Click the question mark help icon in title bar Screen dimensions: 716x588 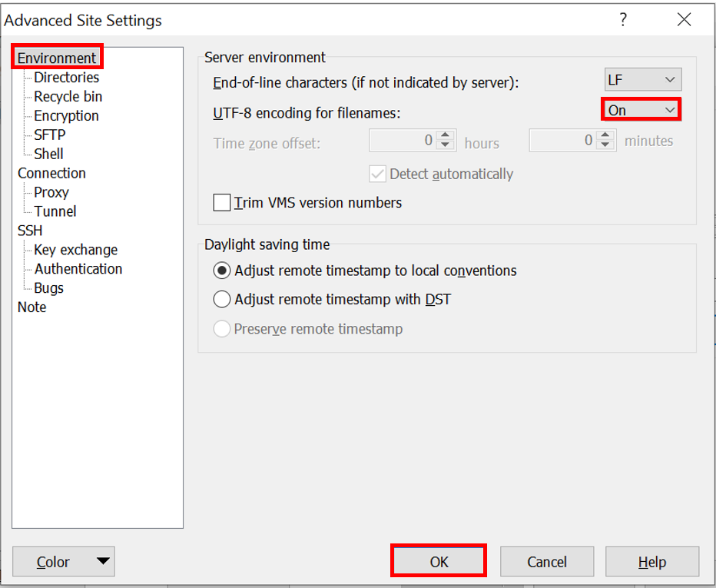click(x=623, y=21)
